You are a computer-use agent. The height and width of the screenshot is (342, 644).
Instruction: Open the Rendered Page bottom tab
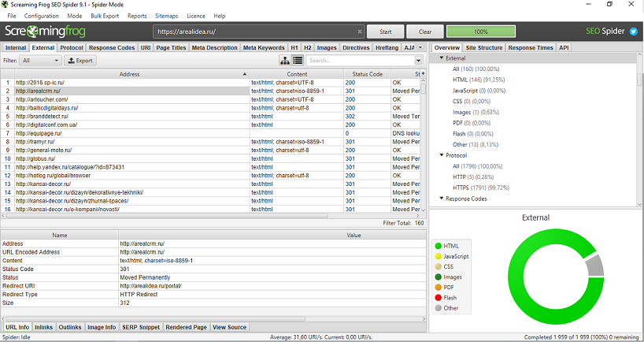coord(186,327)
